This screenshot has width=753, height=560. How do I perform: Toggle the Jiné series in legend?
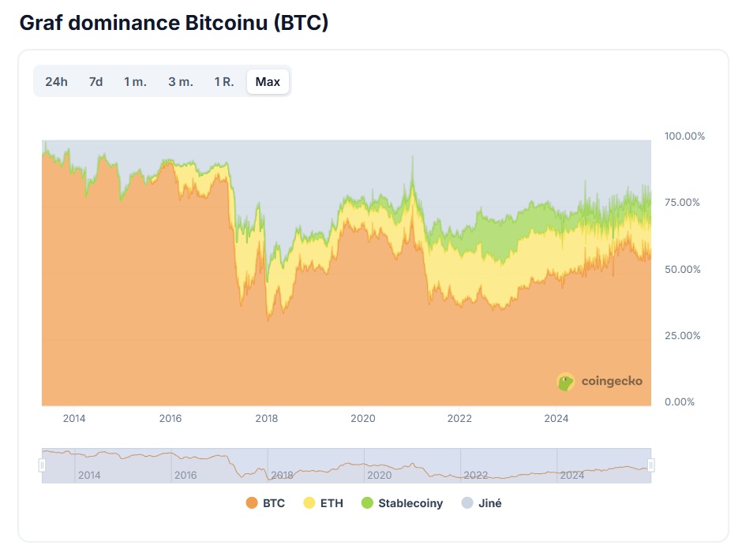pyautogui.click(x=489, y=503)
